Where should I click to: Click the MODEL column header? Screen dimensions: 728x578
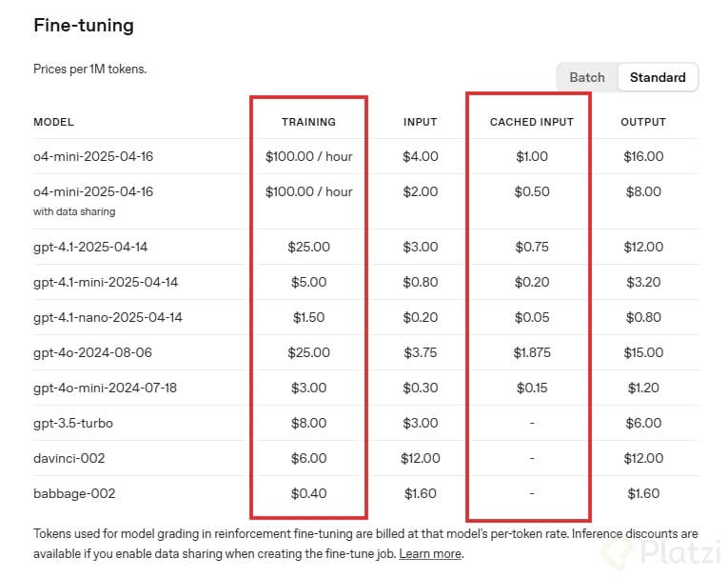coord(53,122)
